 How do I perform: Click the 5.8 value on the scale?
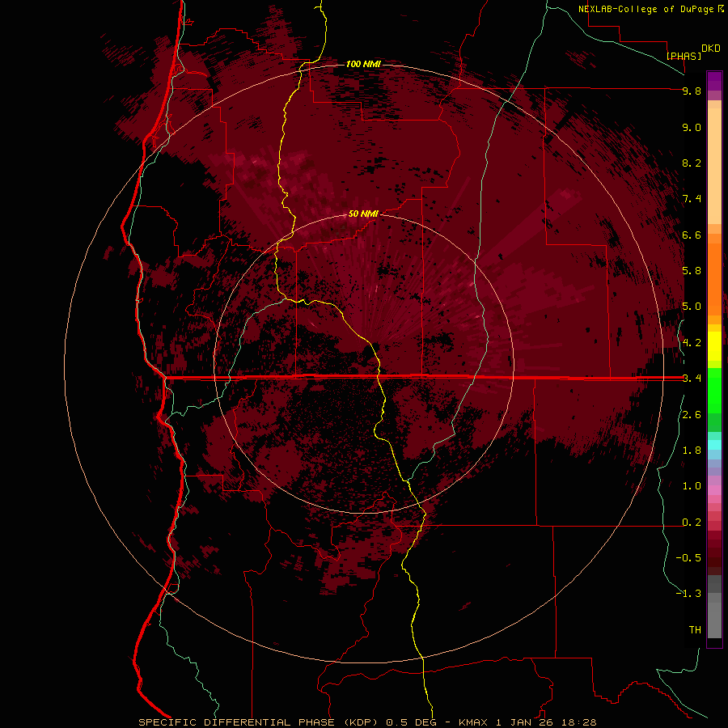pyautogui.click(x=692, y=271)
